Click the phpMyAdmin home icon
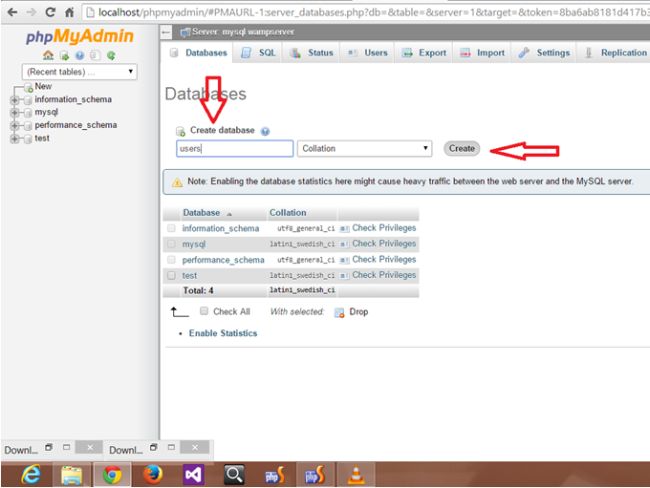The height and width of the screenshot is (488, 650). (x=48, y=55)
